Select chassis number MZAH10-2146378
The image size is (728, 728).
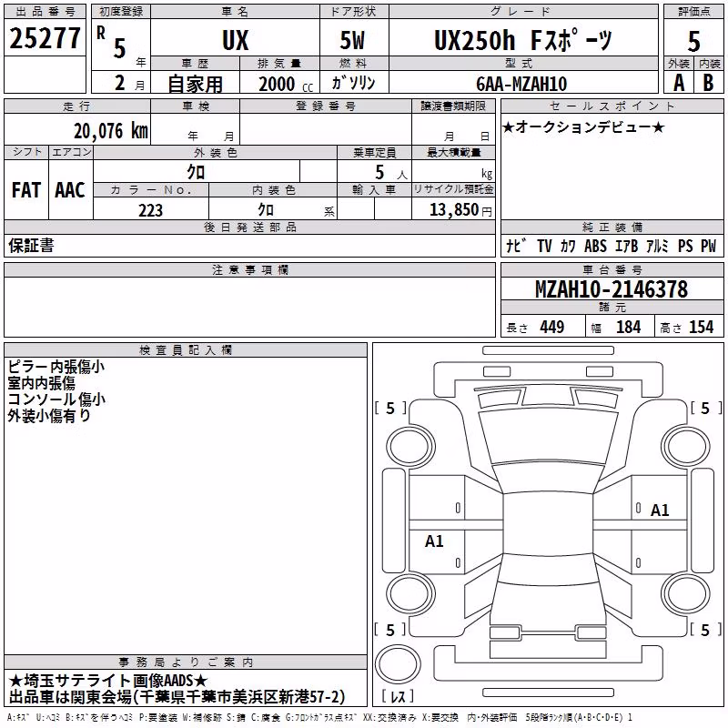(612, 289)
